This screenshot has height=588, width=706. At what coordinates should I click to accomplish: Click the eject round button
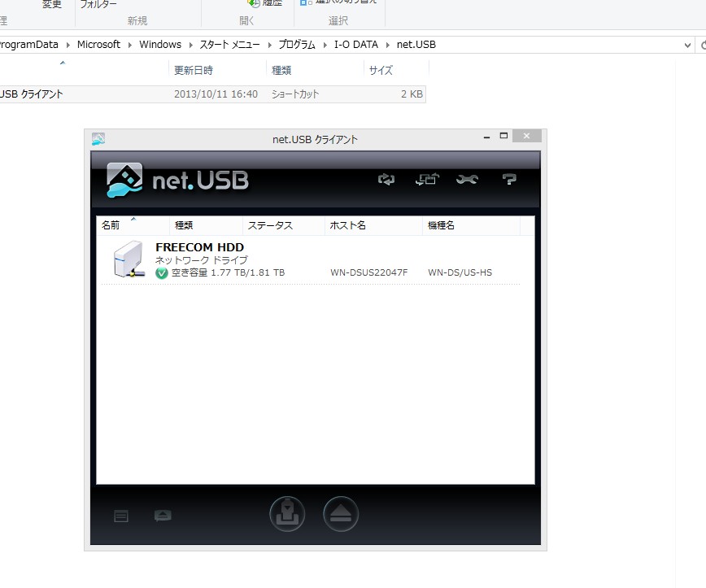(341, 514)
